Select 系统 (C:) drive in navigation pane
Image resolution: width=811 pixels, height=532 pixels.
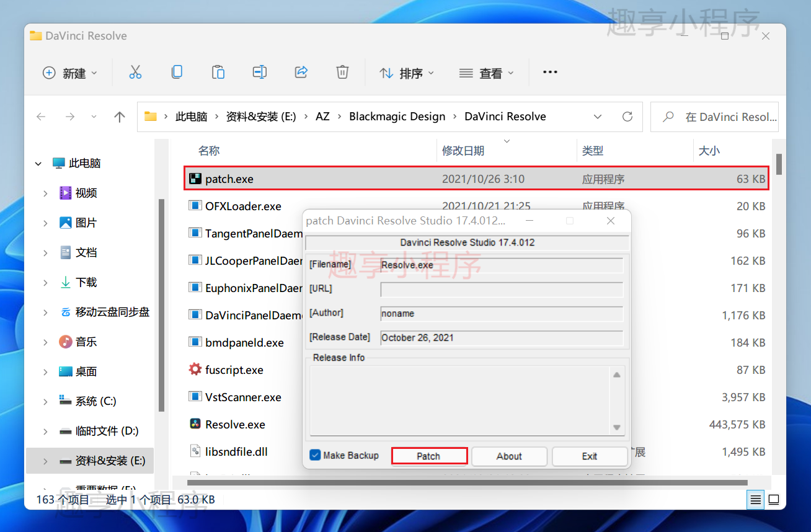click(x=95, y=401)
